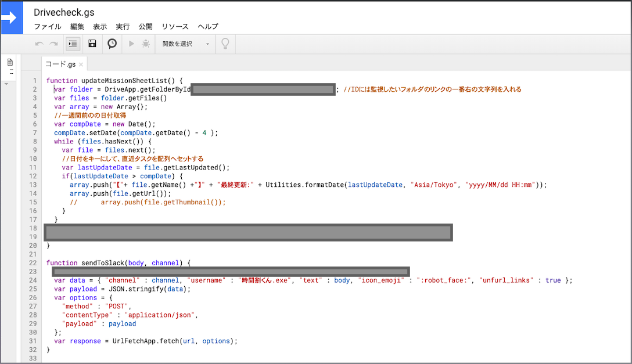
Task: Open the file list sidebar icon
Action: pos(10,62)
